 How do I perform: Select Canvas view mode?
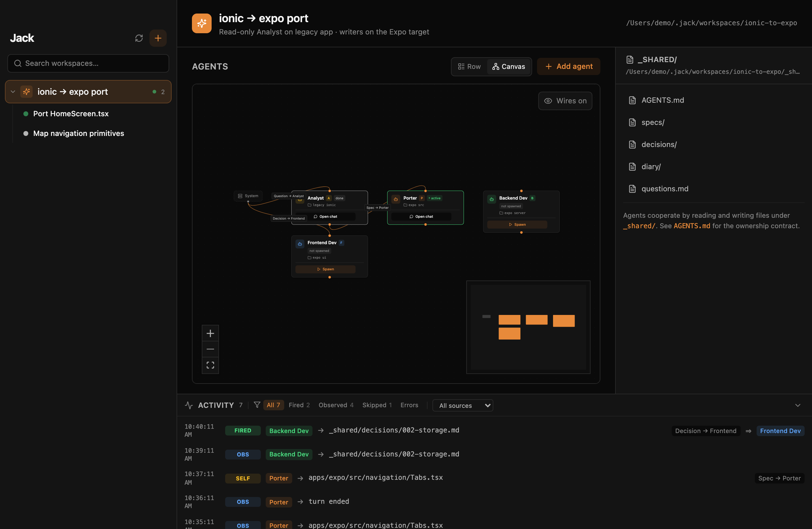coord(509,66)
